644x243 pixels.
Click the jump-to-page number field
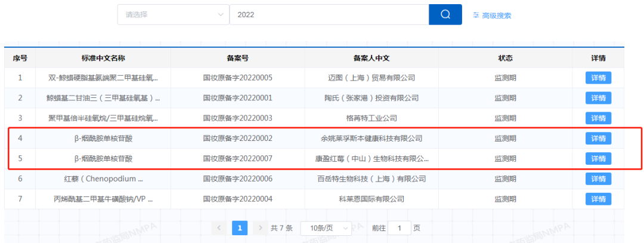point(400,227)
